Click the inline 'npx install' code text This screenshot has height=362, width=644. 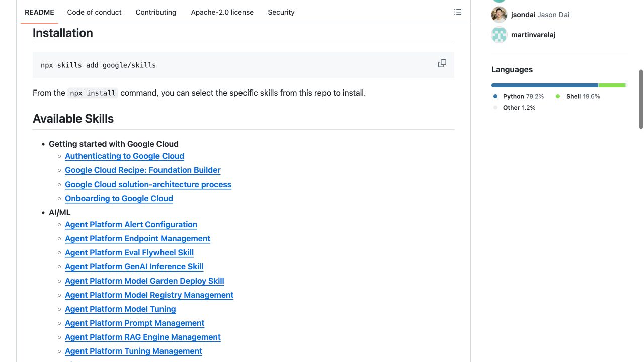93,93
